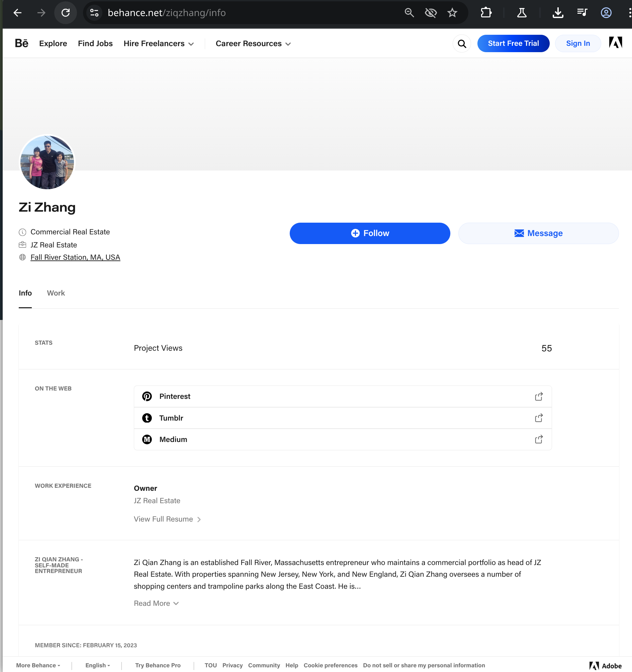Open the Tumblr profile link row
The height and width of the screenshot is (672, 632).
point(343,418)
